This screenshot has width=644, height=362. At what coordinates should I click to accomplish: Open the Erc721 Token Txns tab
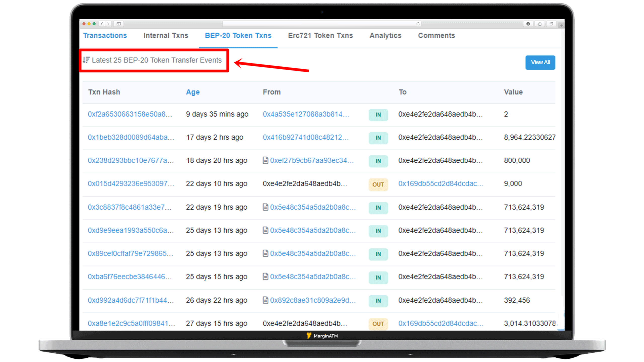tap(320, 35)
